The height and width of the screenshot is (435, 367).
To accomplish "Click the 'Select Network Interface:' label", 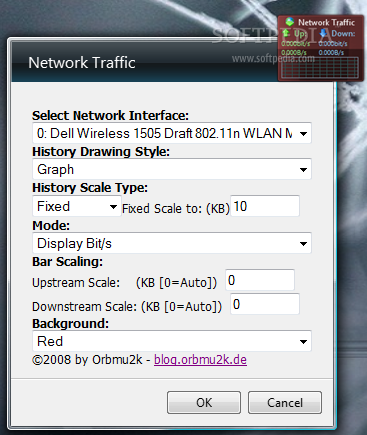I will coord(110,116).
